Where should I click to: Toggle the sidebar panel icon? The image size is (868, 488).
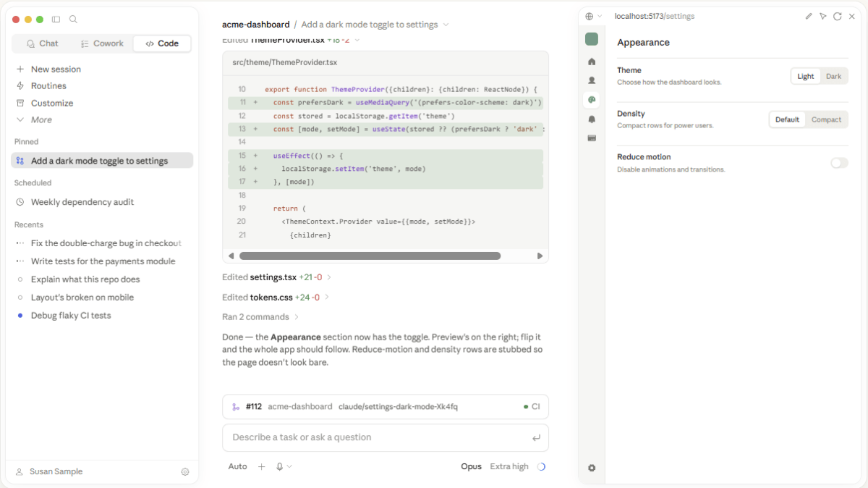pos(56,20)
